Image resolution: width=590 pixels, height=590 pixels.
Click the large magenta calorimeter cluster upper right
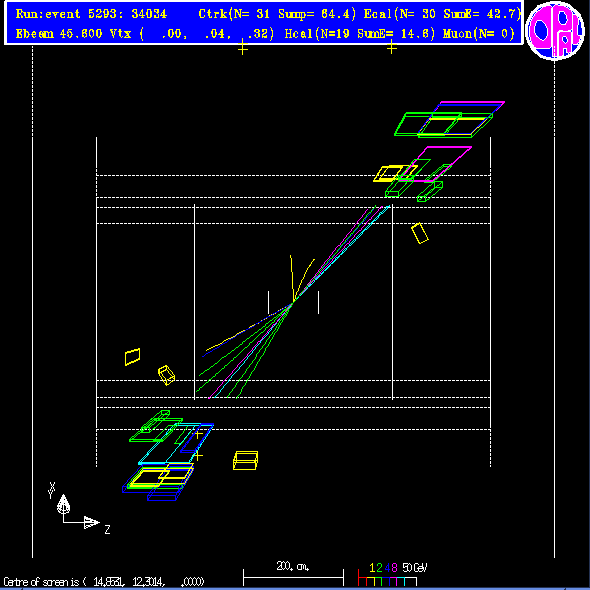pyautogui.click(x=436, y=164)
